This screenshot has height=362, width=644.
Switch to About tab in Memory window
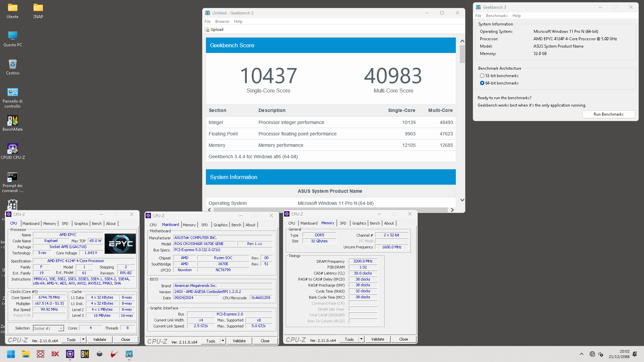point(389,223)
